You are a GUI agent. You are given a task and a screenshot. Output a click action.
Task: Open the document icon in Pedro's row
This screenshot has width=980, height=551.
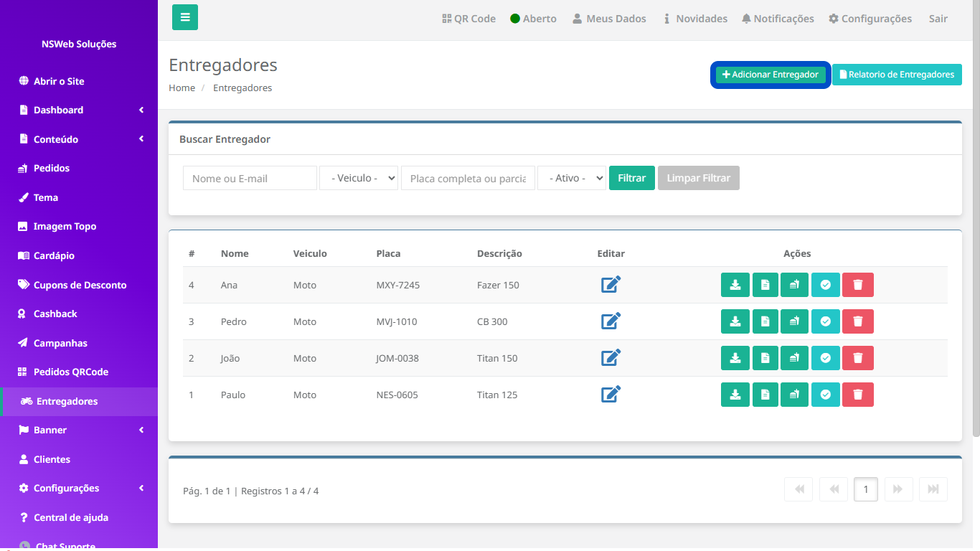(765, 321)
